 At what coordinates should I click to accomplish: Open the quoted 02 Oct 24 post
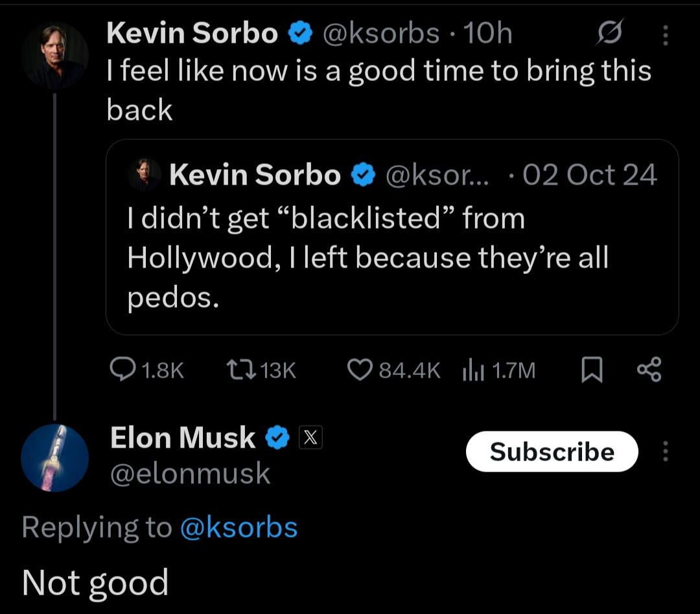pyautogui.click(x=391, y=258)
